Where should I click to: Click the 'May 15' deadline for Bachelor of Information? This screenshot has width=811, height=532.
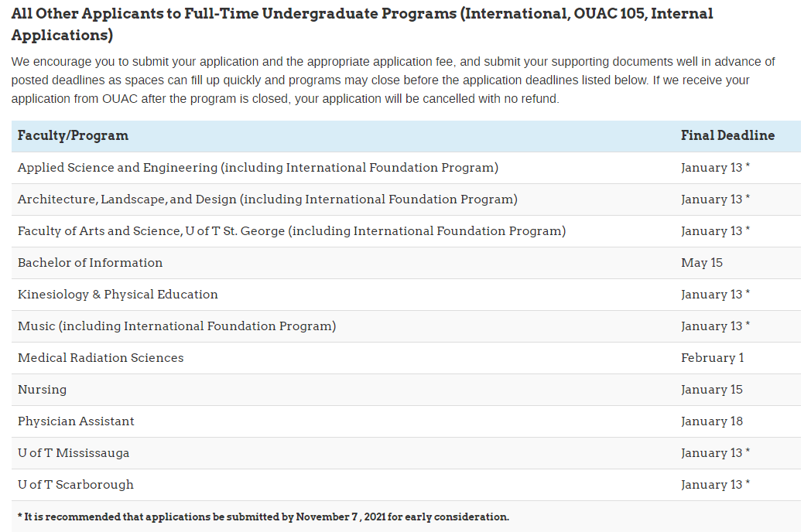coord(702,263)
